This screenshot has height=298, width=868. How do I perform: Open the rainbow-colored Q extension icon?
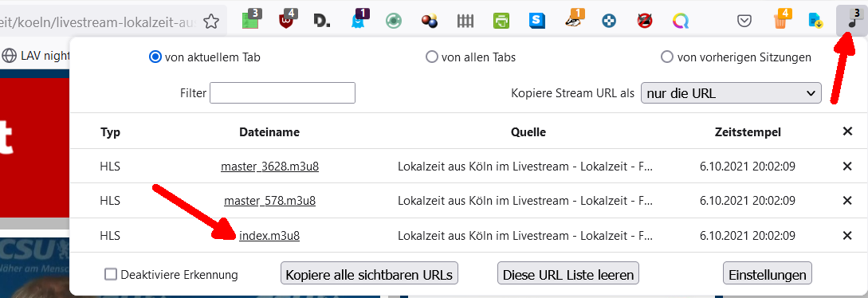coord(681,22)
